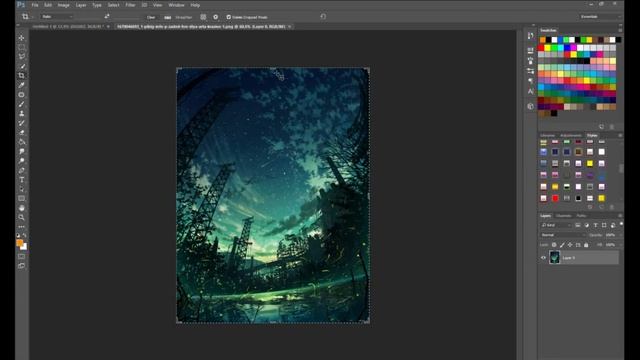
Task: Click the orange foreground color swatch
Action: pos(19,243)
